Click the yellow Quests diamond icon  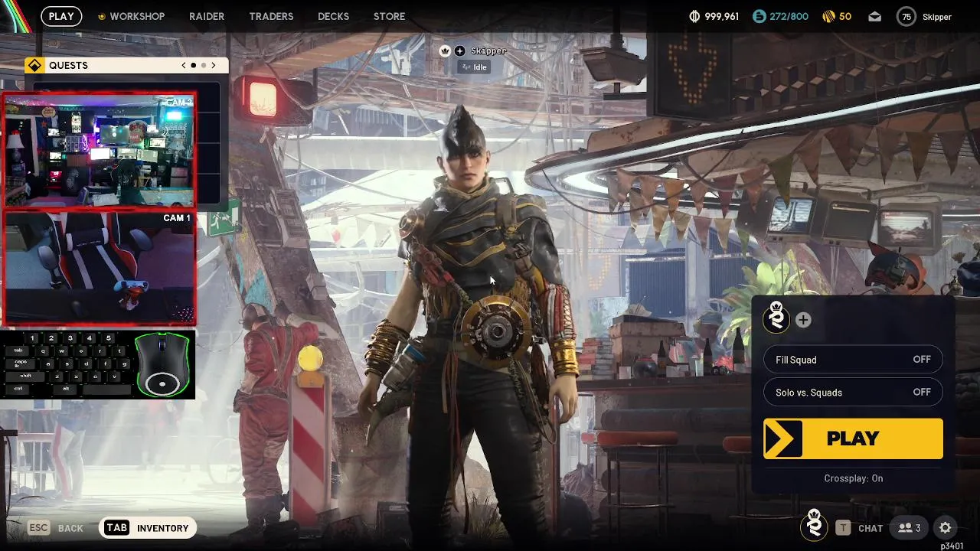click(34, 65)
